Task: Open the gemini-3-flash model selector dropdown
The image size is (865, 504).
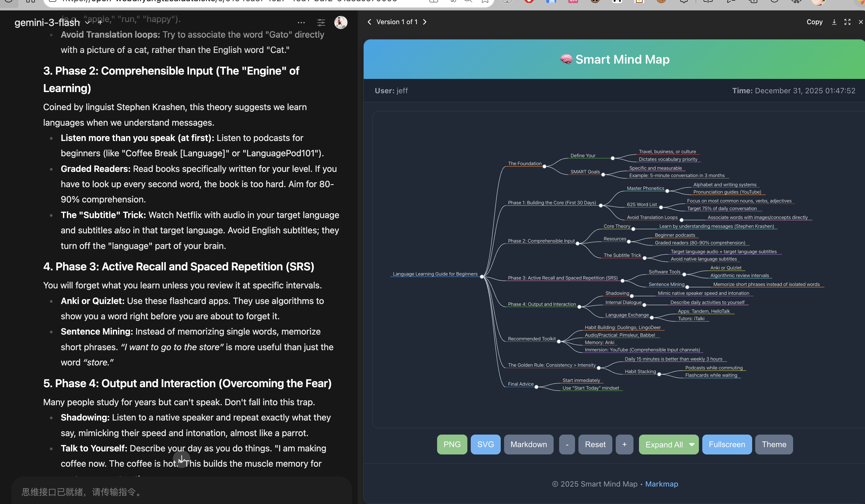Action: [51, 22]
